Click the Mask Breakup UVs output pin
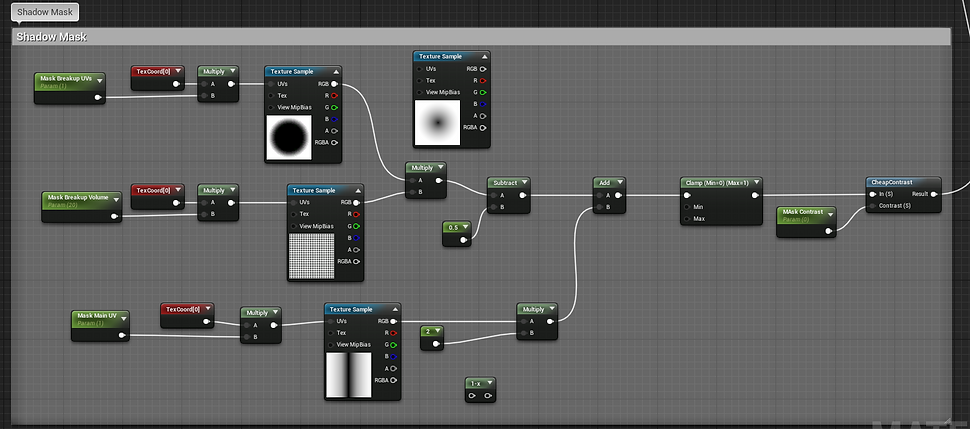The width and height of the screenshot is (970, 429). tap(98, 97)
